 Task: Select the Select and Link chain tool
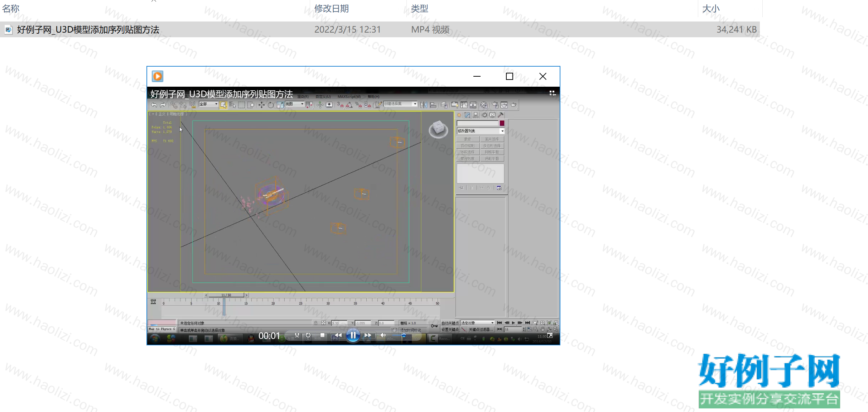(174, 105)
